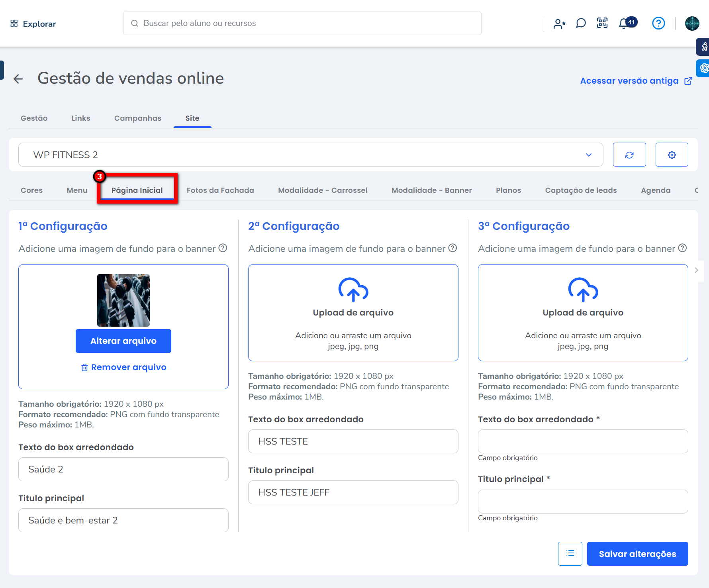Viewport: 709px width, 588px height.
Task: Open the QR code scanner icon
Action: (602, 24)
